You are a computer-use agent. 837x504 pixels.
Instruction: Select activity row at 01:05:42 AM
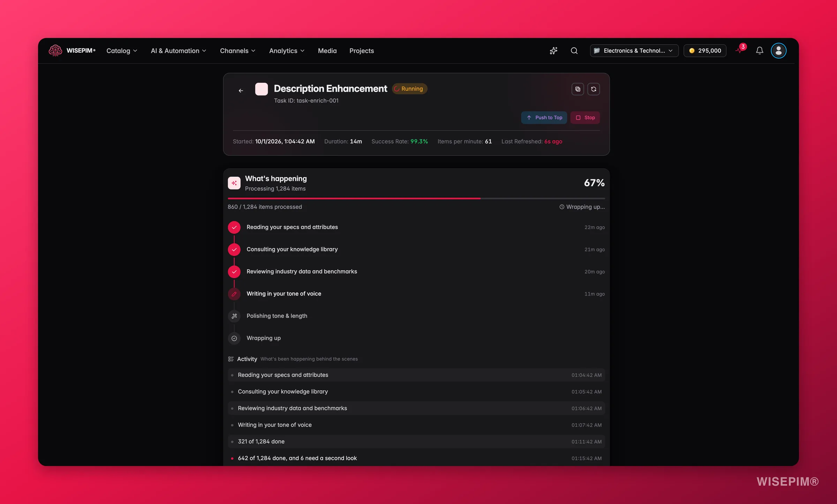[416, 392]
